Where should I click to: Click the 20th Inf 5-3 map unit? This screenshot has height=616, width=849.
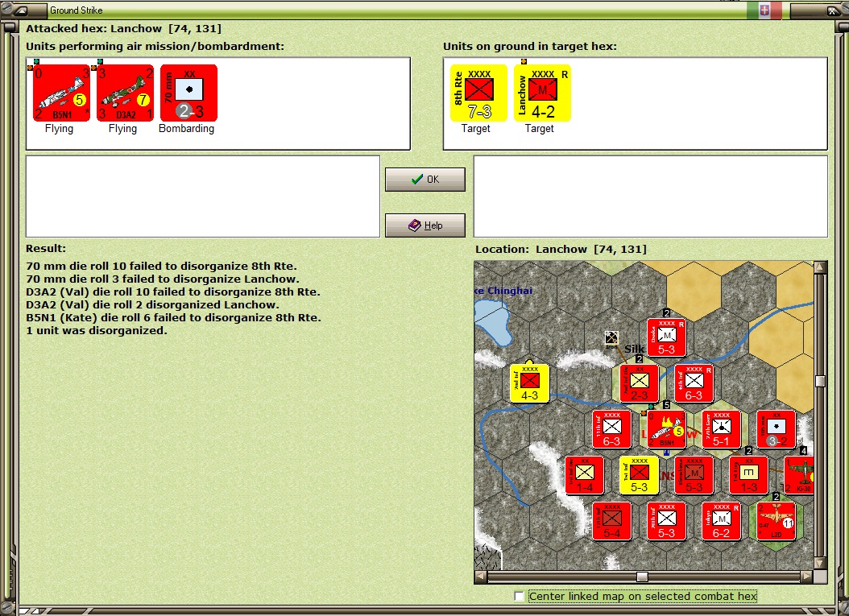(666, 521)
